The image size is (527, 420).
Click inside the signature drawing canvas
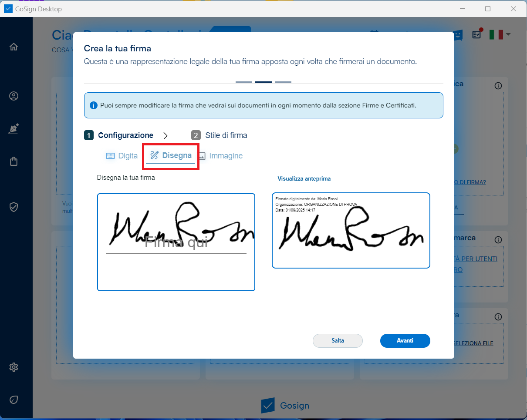[x=176, y=242]
